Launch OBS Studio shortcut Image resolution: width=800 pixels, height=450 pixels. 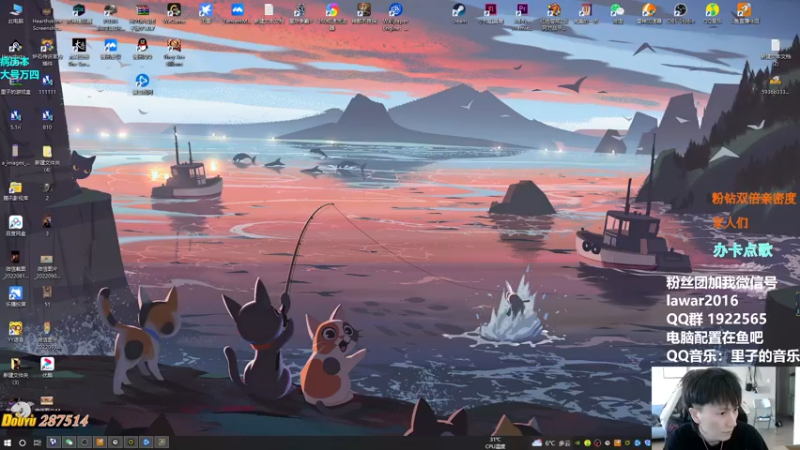[x=680, y=13]
